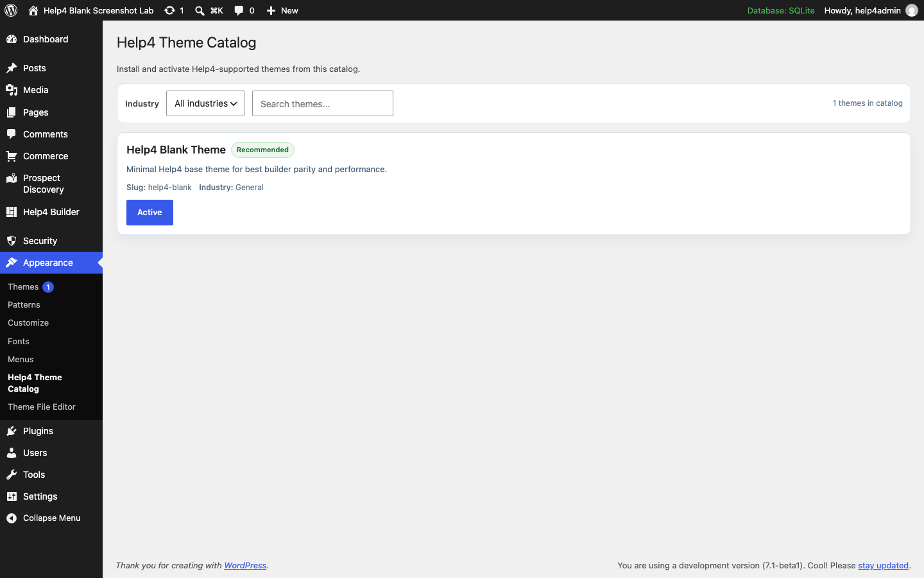Viewport: 924px width, 578px height.
Task: Open the WordPress logo menu
Action: 11,10
